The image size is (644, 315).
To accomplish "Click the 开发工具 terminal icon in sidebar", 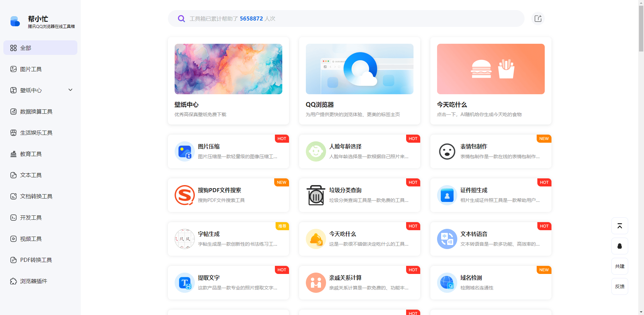I will coord(13,217).
